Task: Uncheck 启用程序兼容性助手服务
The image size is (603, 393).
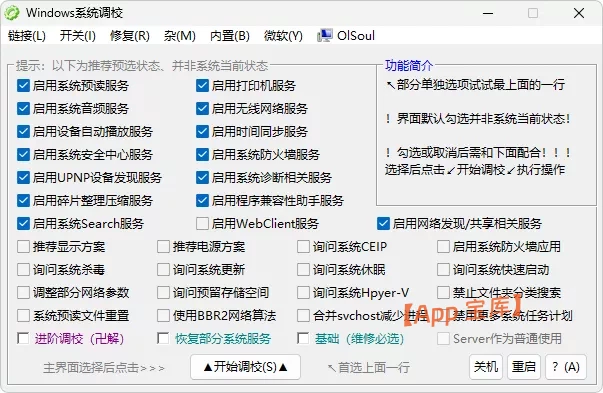Action: click(202, 200)
